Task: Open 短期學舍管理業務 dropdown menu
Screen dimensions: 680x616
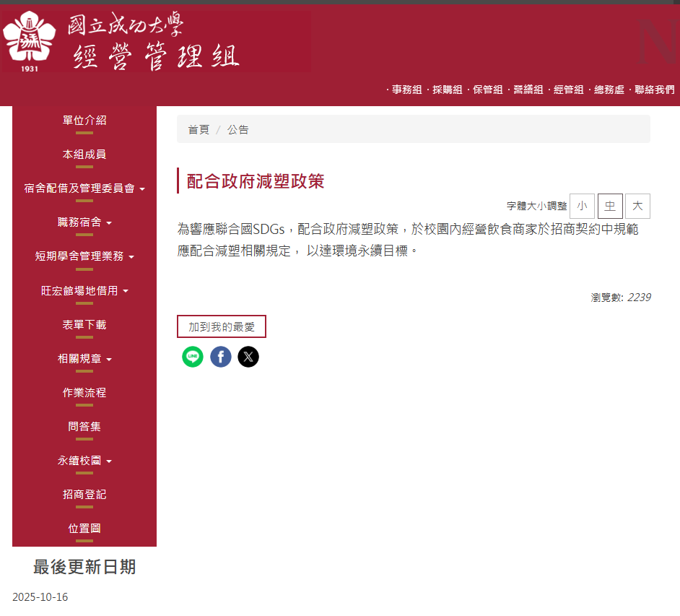Action: point(84,256)
